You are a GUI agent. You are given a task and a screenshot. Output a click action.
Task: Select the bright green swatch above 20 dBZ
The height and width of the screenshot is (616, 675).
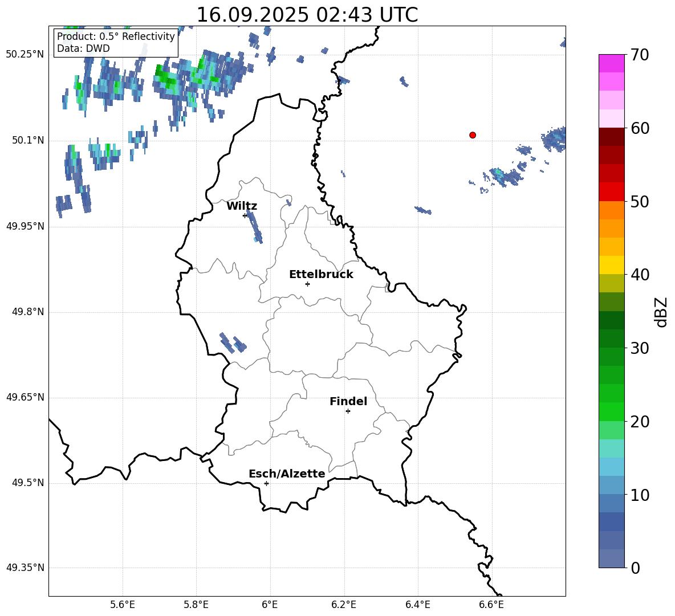pos(611,411)
